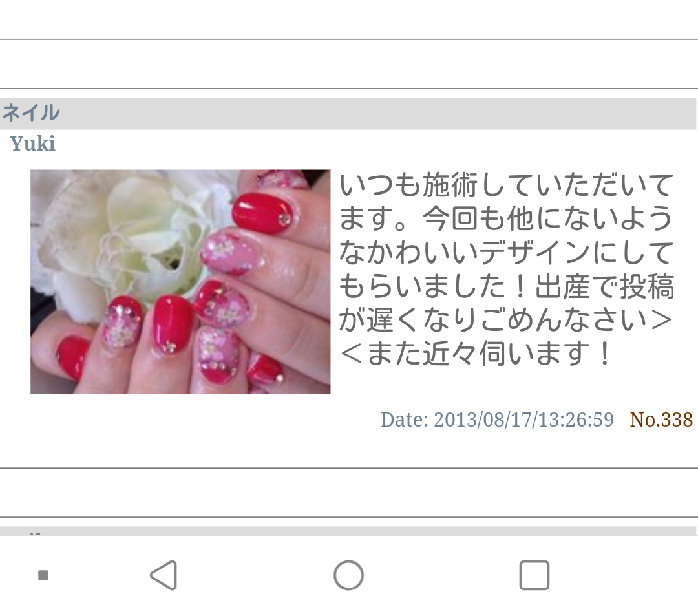Open the nail art photo thumbnail
Image resolution: width=698 pixels, height=616 pixels.
point(180,282)
